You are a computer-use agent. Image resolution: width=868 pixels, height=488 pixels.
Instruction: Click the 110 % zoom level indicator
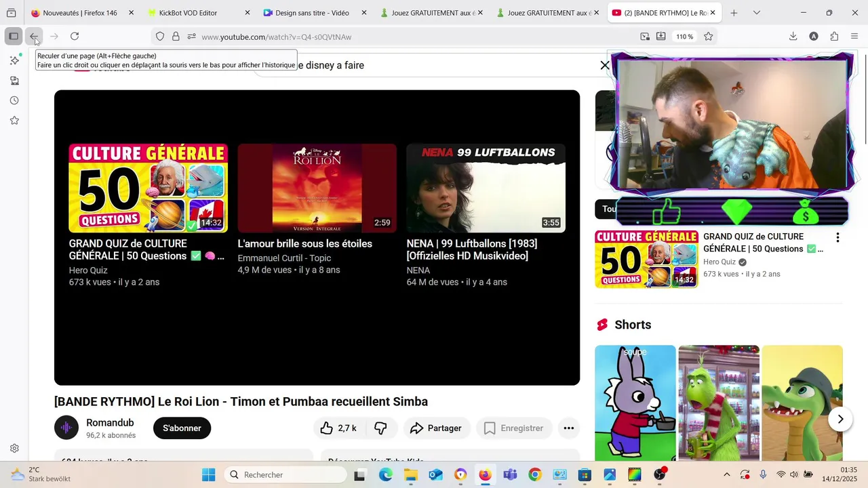pos(684,37)
